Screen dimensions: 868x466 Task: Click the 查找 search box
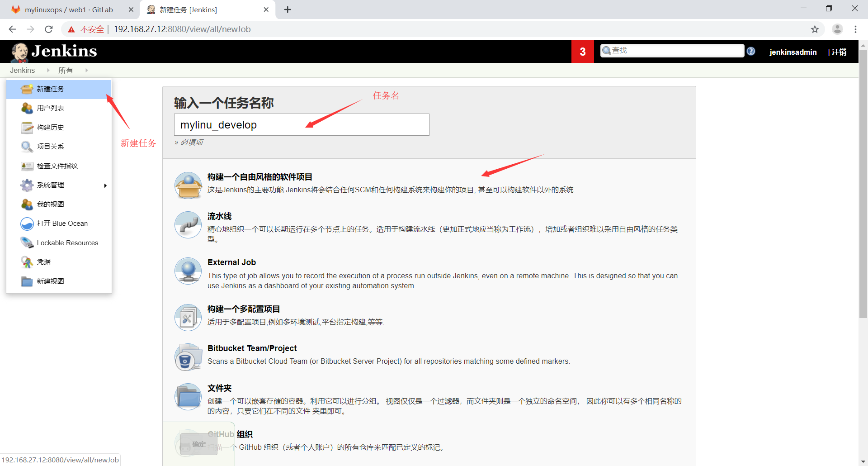[672, 51]
